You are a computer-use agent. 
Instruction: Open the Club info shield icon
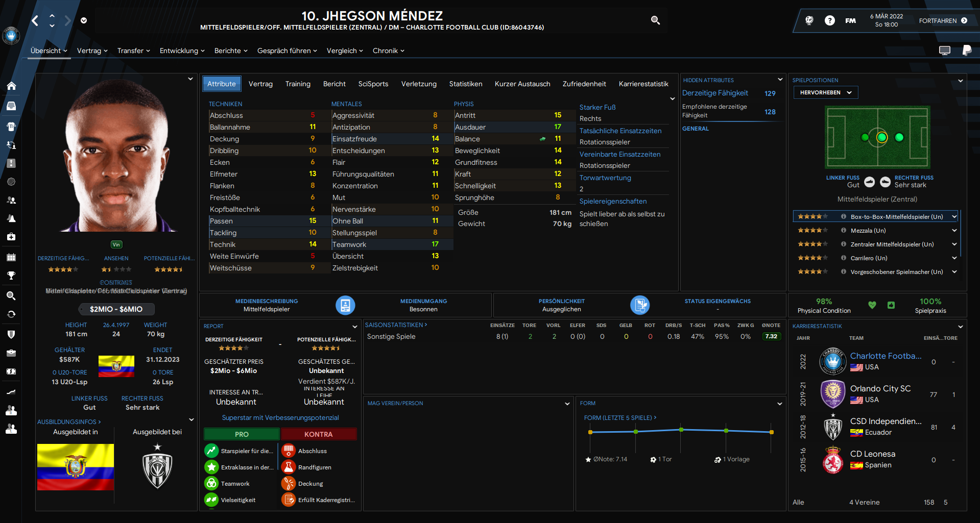(11, 334)
